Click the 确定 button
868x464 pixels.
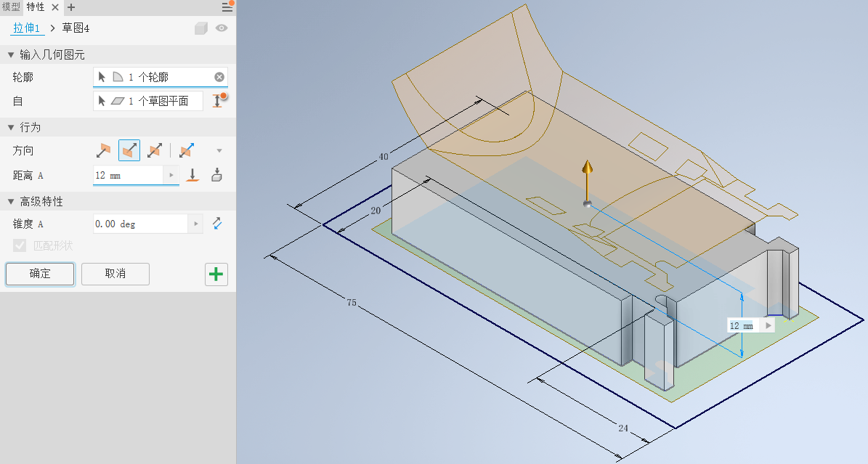(40, 274)
